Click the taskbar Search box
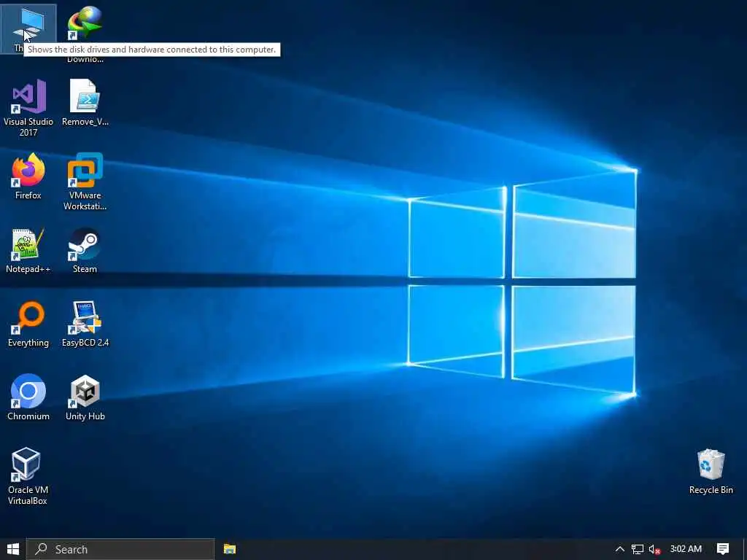This screenshot has height=560, width=747. point(120,549)
